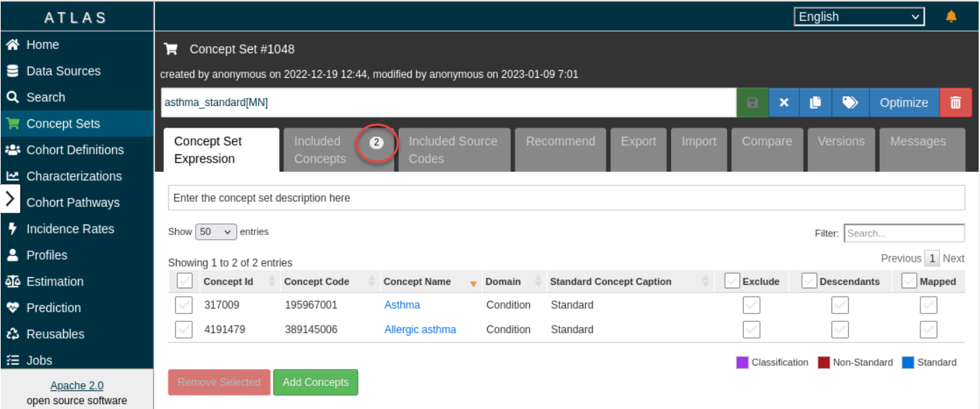Click the notification bell icon
Screen dimensions: 980x409
951,17
